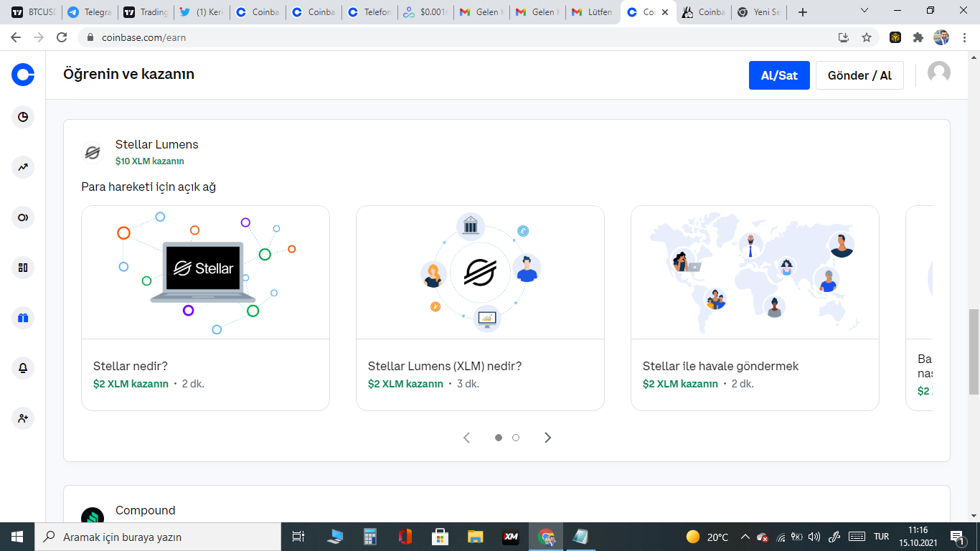
Task: Open the trending-arrow prices icon in sidebar
Action: point(23,167)
